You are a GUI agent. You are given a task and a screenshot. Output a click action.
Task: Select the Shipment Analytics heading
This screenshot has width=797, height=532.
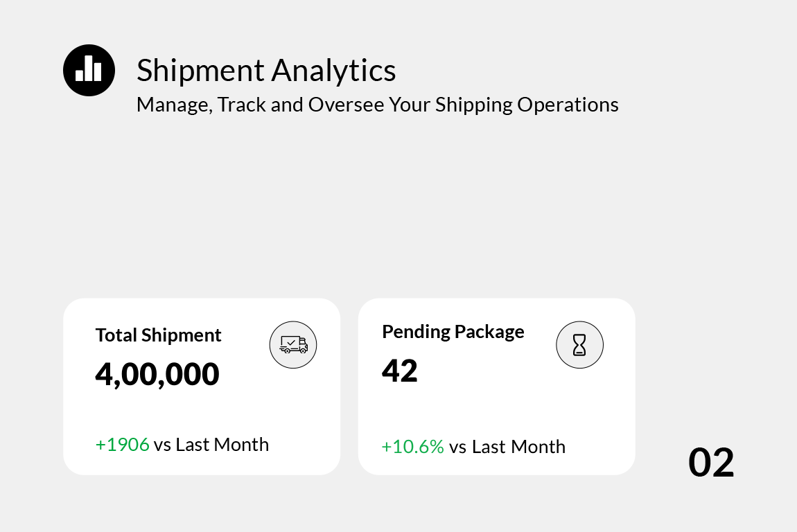(266, 71)
